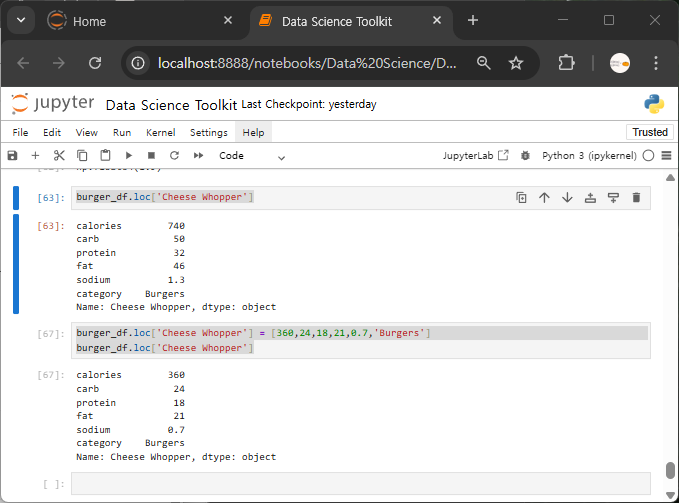This screenshot has height=503, width=679.
Task: Open the tab search chevron dropdown
Action: click(x=21, y=20)
